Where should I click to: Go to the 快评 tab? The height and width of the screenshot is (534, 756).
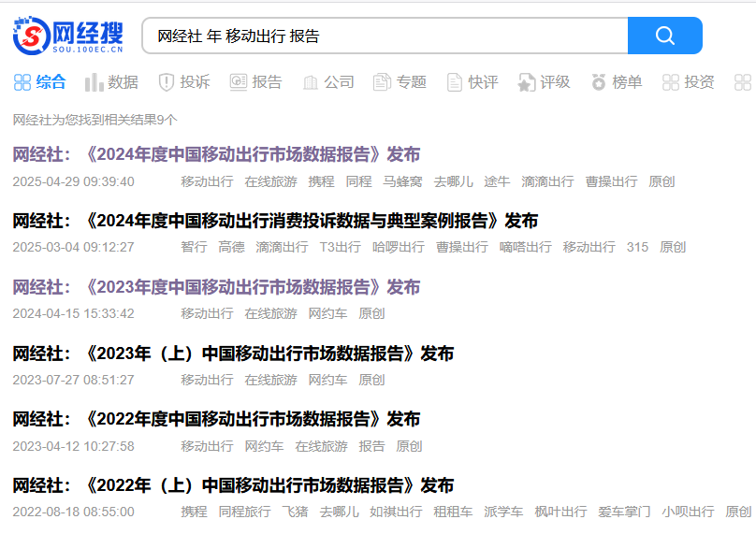[x=483, y=82]
